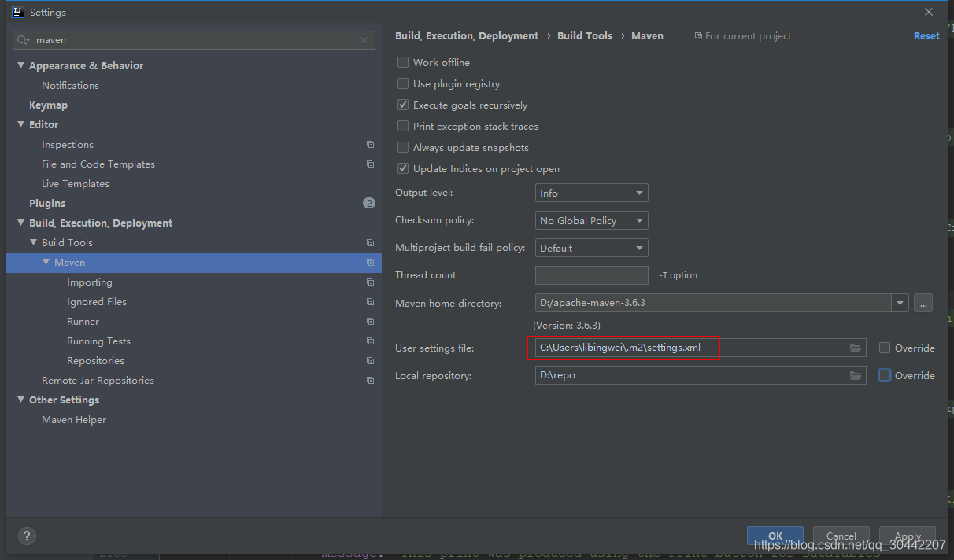Browse for user settings file folder icon
The image size is (954, 560).
(856, 348)
